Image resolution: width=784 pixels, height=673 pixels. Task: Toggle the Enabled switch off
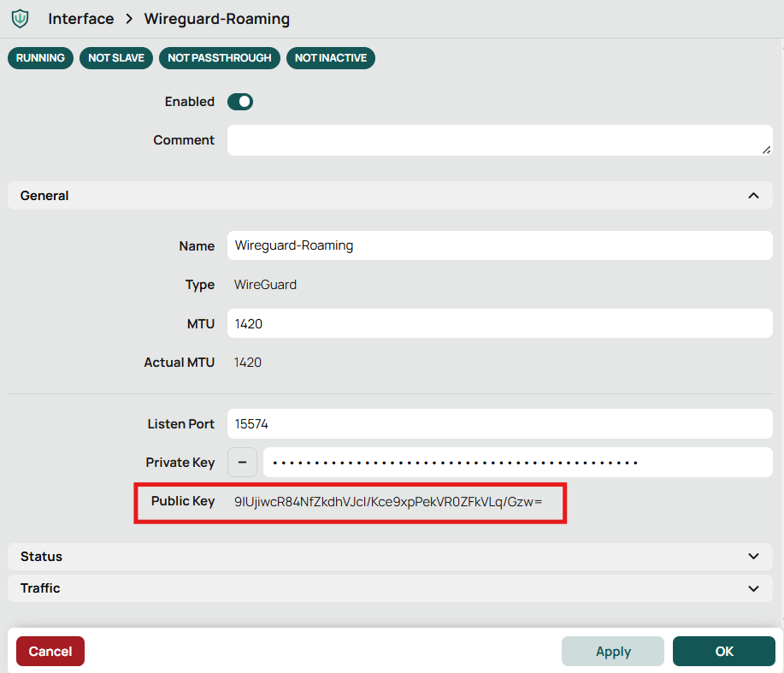pyautogui.click(x=240, y=102)
